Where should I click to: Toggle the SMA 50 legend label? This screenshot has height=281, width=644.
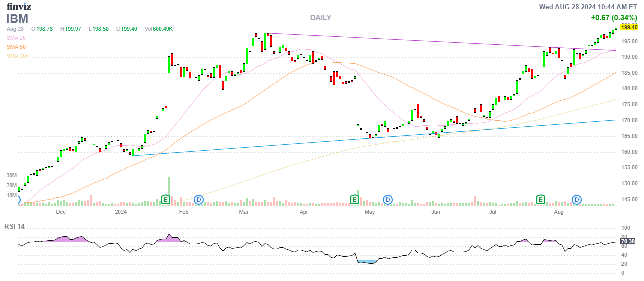click(x=16, y=47)
